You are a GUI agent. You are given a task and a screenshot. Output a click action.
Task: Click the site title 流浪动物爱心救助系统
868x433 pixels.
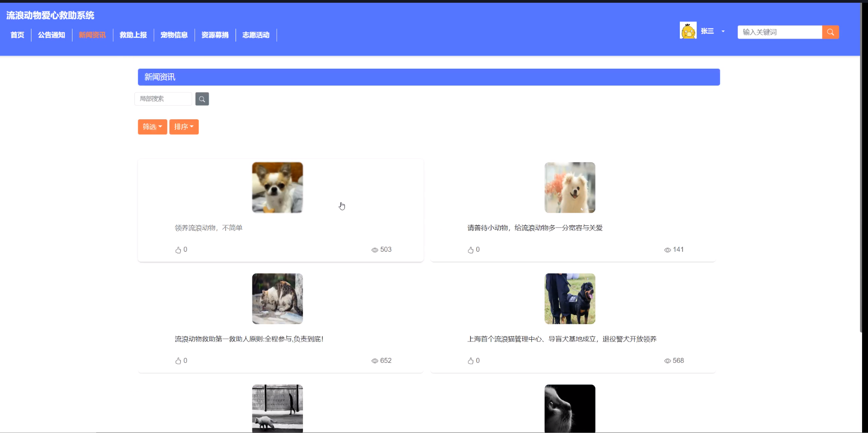click(50, 15)
